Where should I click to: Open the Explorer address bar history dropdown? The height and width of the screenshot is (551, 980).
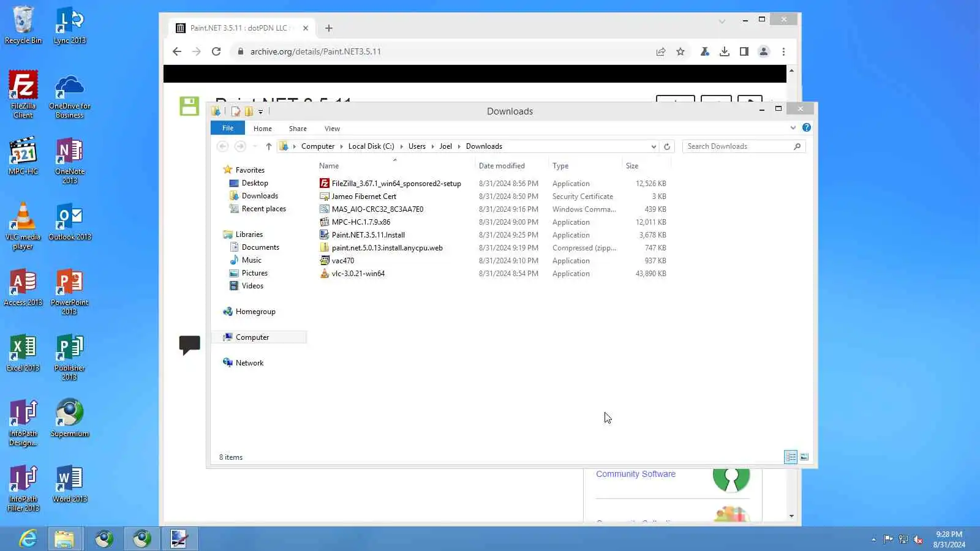(654, 146)
